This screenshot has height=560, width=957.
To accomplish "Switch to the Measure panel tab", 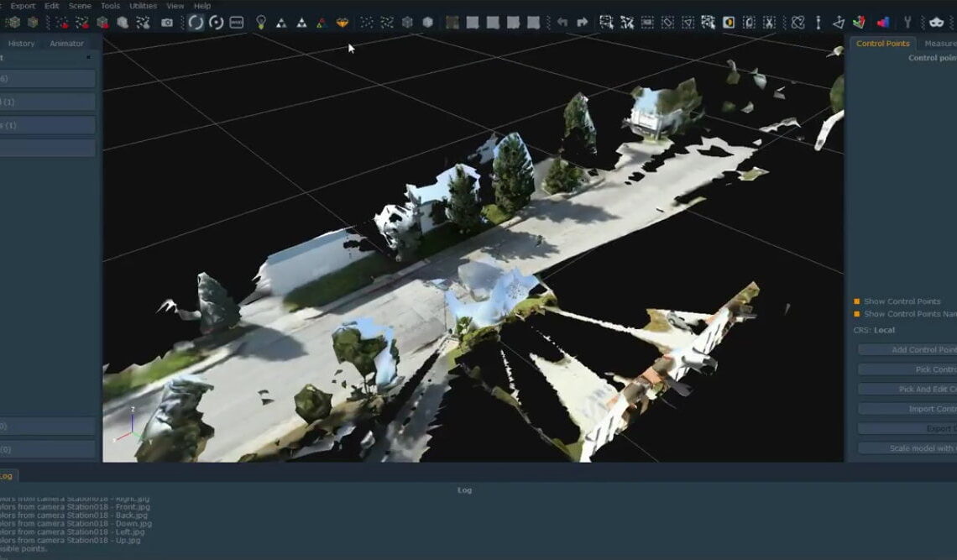I will tap(942, 44).
